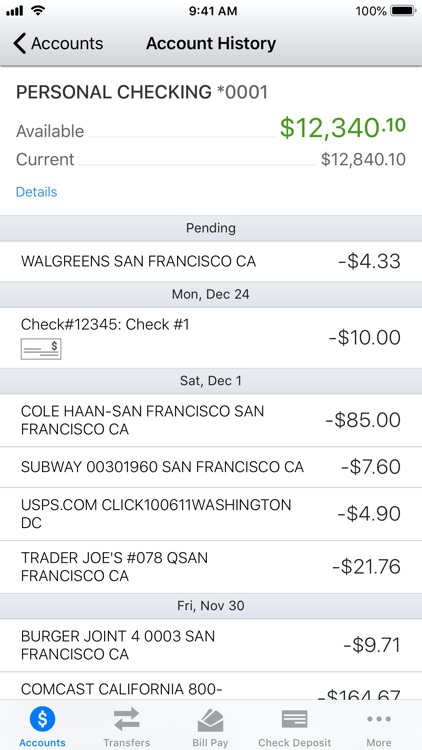The image size is (422, 750).
Task: Open the Subway 00301960 transaction
Action: point(211,467)
